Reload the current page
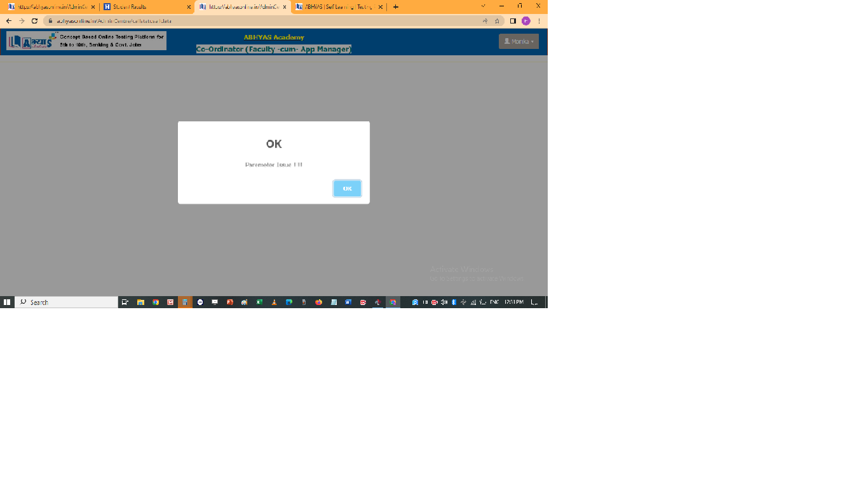The image size is (868, 488). click(34, 21)
